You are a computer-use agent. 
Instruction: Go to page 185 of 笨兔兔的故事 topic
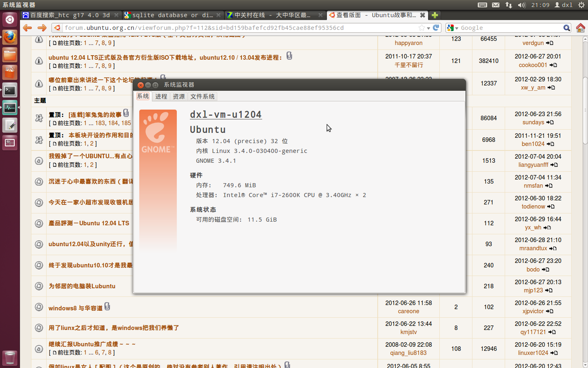pyautogui.click(x=126, y=123)
